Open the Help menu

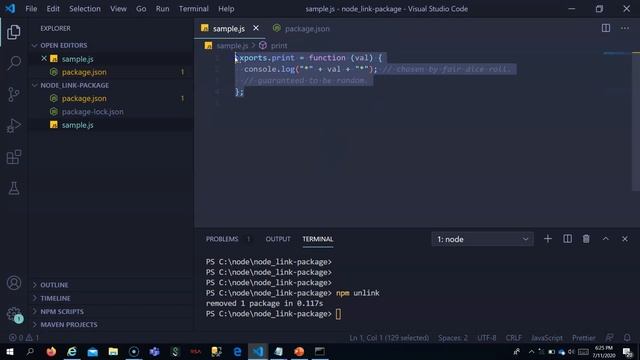[x=226, y=9]
